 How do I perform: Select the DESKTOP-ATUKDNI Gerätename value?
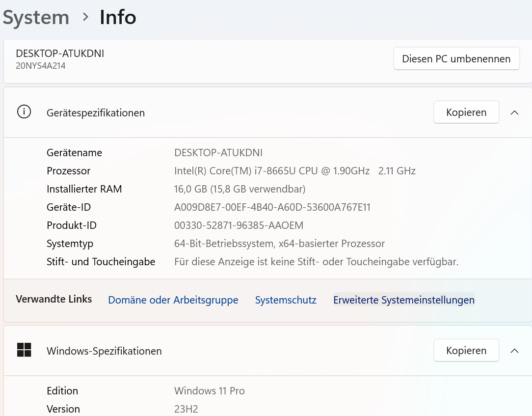pyautogui.click(x=218, y=153)
